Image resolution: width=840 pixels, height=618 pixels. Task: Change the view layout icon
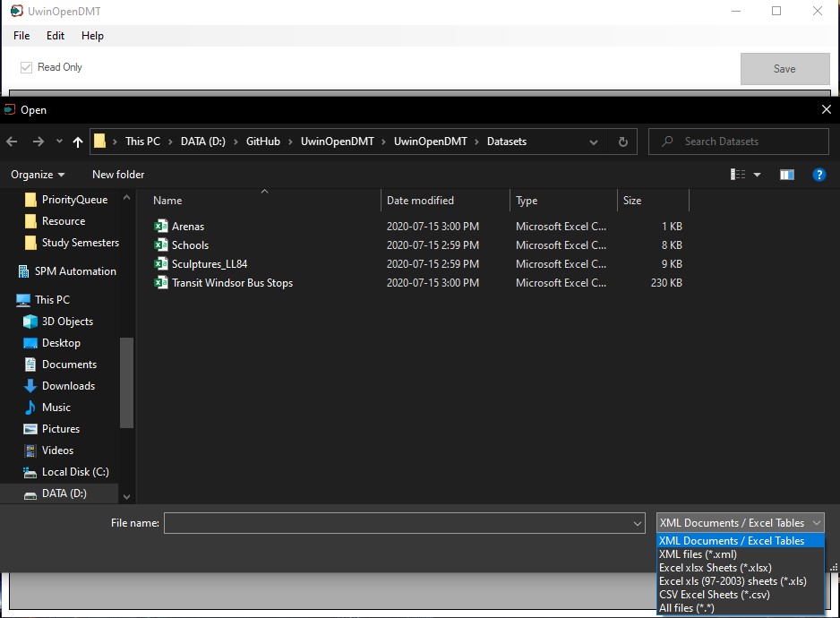[x=738, y=175]
